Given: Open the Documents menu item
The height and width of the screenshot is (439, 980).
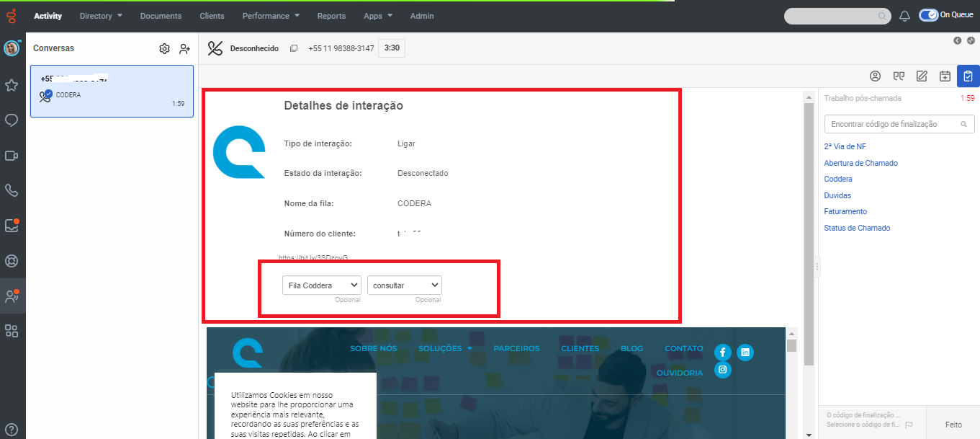Looking at the screenshot, I should (x=161, y=16).
